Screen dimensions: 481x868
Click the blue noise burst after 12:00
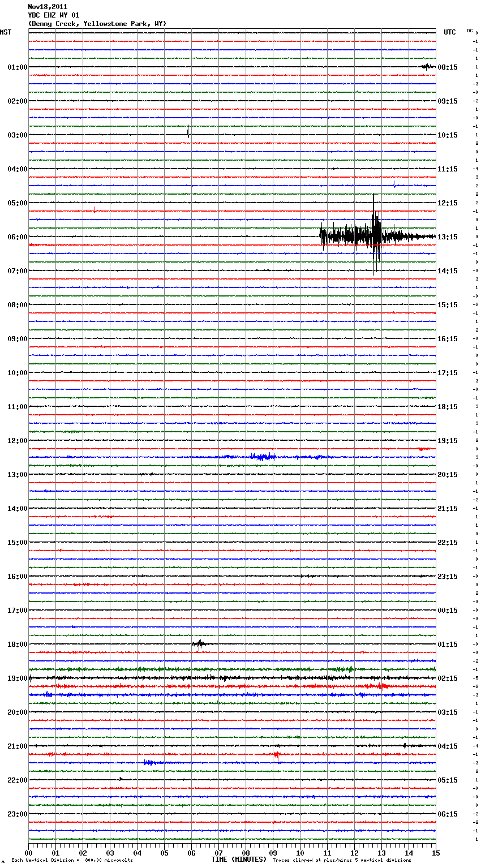pos(263,457)
